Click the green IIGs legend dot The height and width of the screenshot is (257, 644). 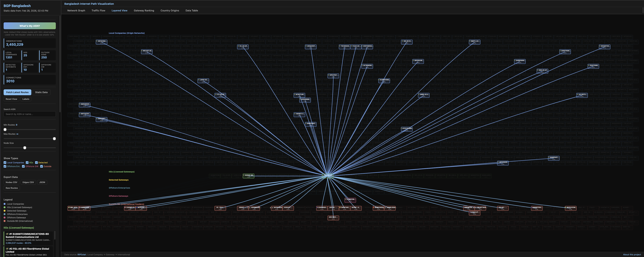coord(5,207)
